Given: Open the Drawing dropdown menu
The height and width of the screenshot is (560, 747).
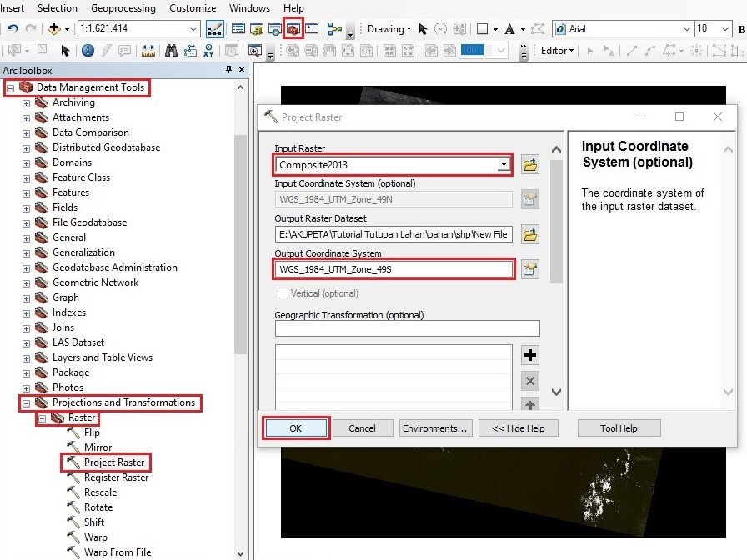Looking at the screenshot, I should [389, 29].
